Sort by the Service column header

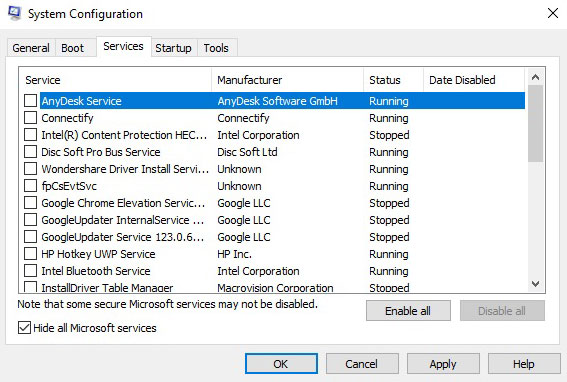(x=116, y=80)
